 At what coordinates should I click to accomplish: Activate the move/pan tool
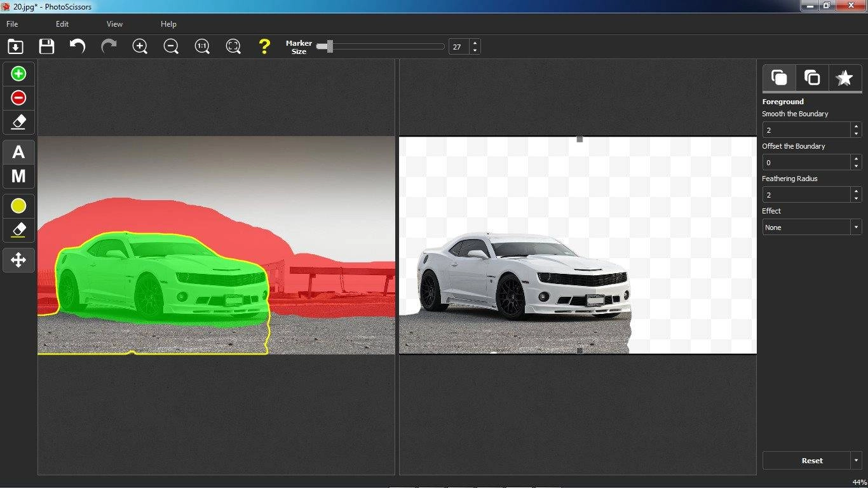pyautogui.click(x=18, y=260)
